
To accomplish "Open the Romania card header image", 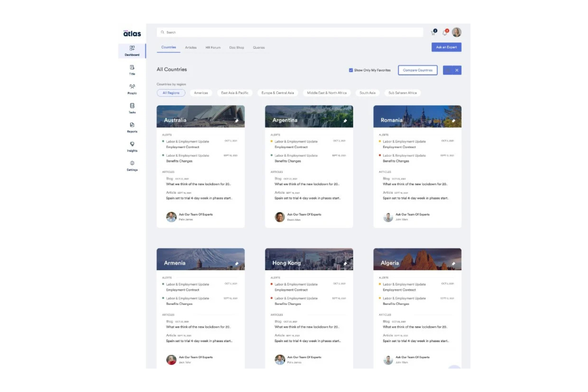I will [417, 116].
